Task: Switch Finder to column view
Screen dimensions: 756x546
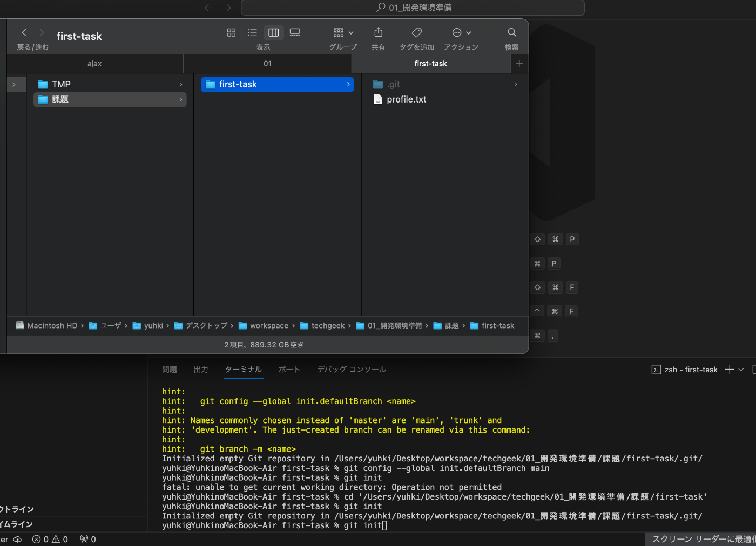Action: point(274,32)
